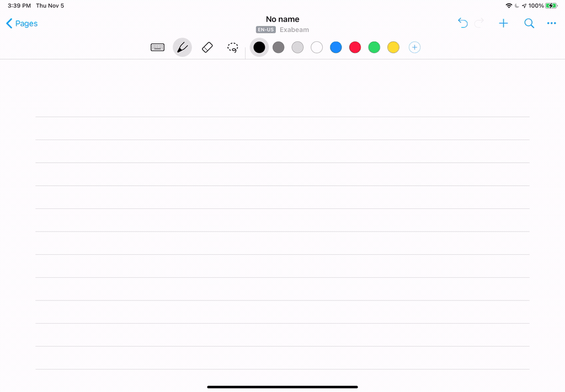
Task: Pick the dark gray ink color
Action: pos(278,47)
